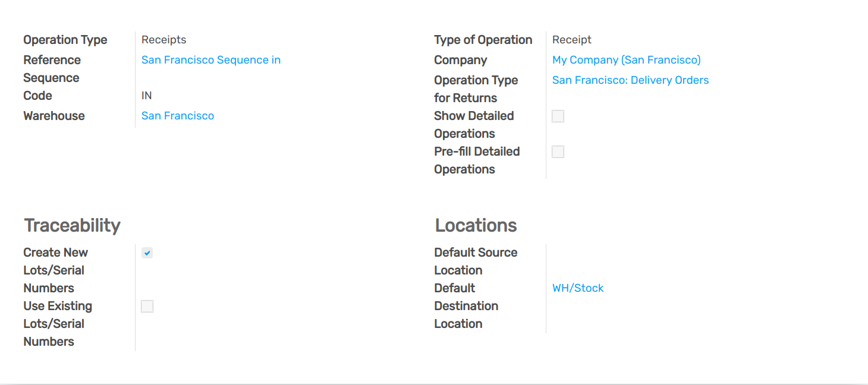
Task: Click the Warehouse field label
Action: (x=54, y=116)
